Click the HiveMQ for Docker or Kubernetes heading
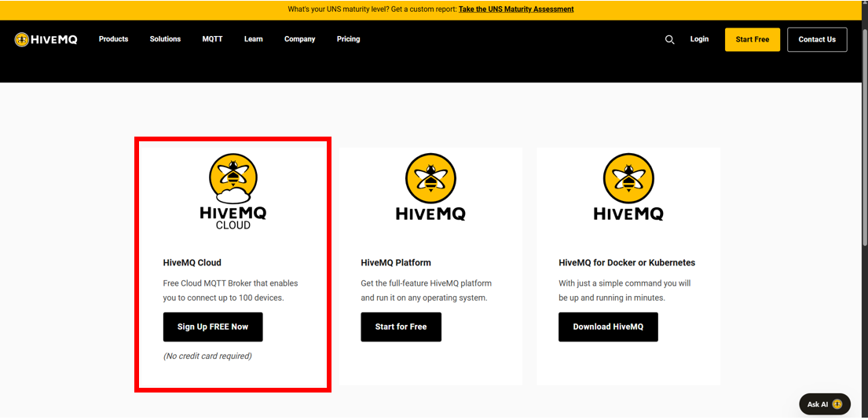The width and height of the screenshot is (868, 420). pos(627,263)
